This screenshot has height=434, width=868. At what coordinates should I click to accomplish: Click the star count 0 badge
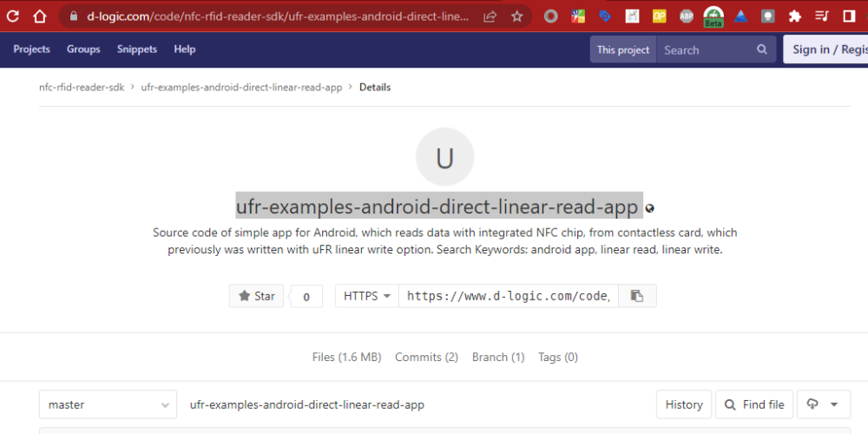(306, 297)
